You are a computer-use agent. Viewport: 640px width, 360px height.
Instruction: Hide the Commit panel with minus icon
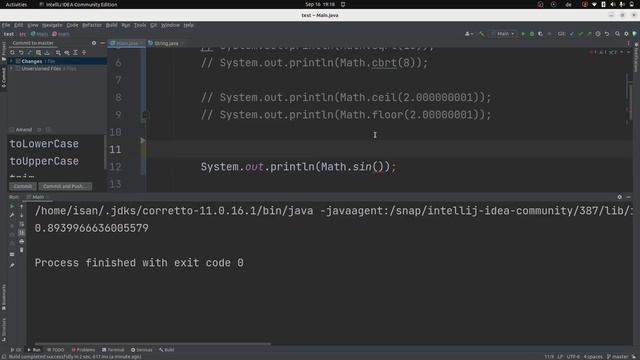pos(102,43)
